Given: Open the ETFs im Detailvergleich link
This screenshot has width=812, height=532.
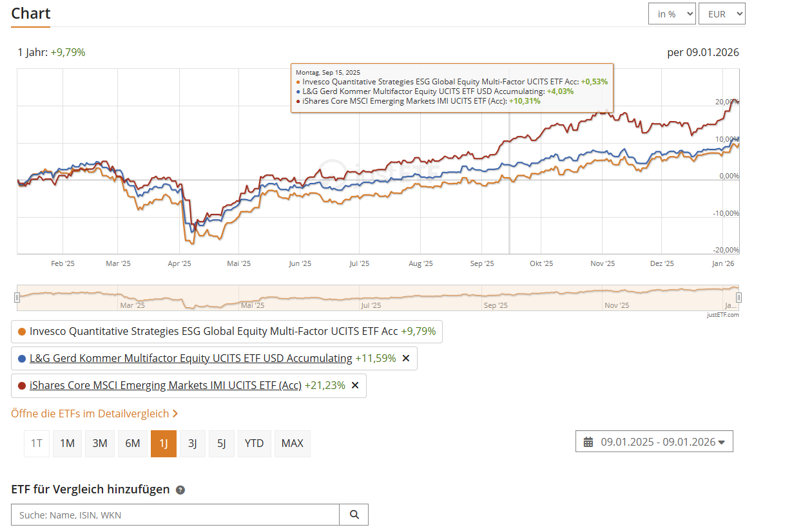Looking at the screenshot, I should 94,413.
